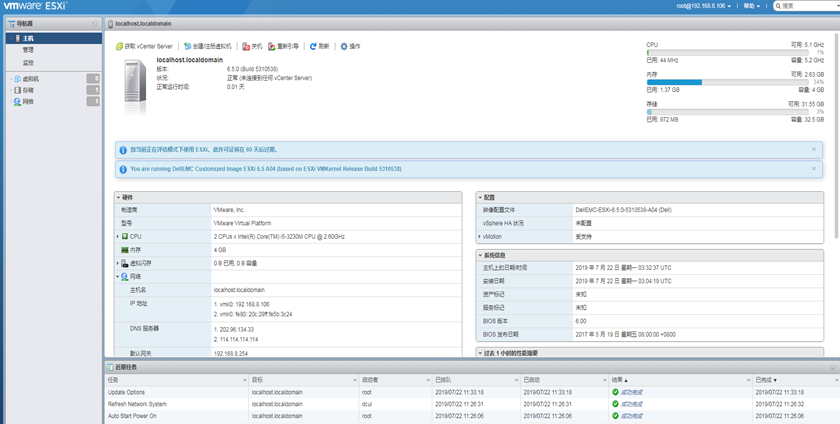
Task: Collapse the 过去 1 小时的性能摘要 section
Action: coord(481,353)
